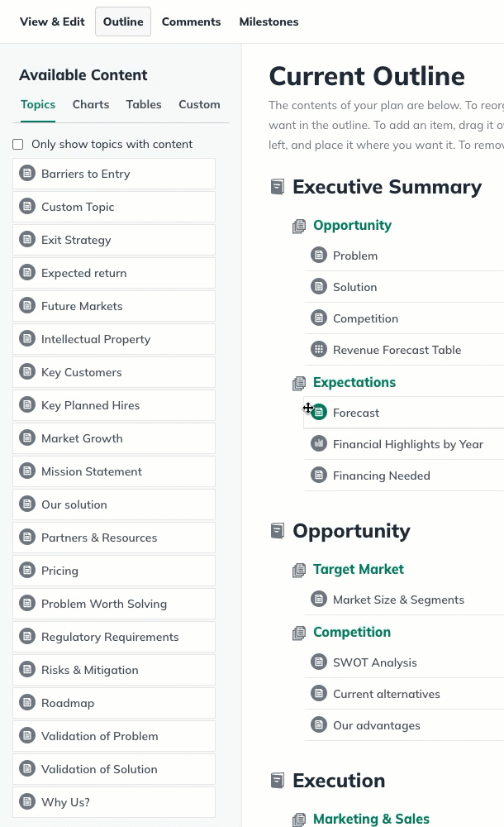The width and height of the screenshot is (504, 827).
Task: Select the Opportunity section heading link
Action: pyautogui.click(x=352, y=225)
